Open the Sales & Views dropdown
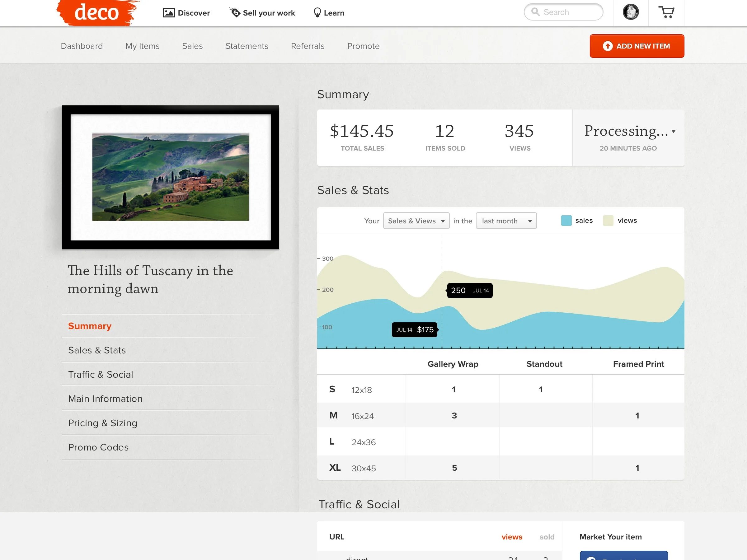The image size is (747, 560). pyautogui.click(x=416, y=221)
